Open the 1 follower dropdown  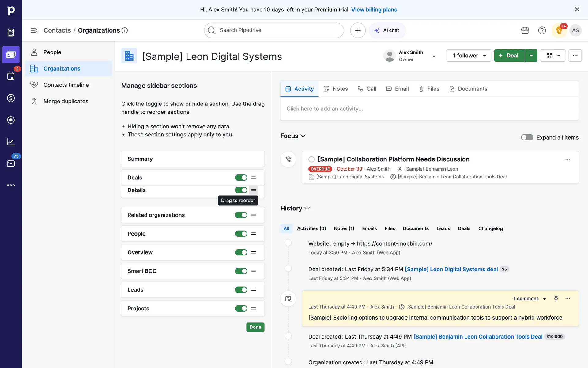(469, 56)
